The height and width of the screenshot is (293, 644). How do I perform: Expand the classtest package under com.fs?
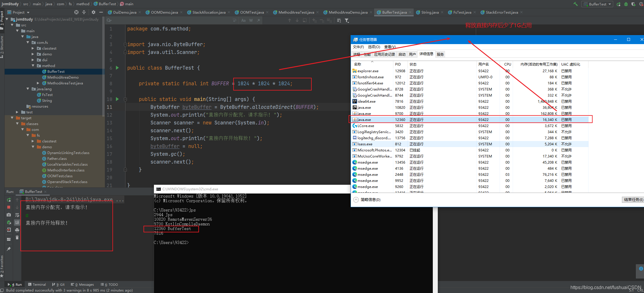(33, 48)
